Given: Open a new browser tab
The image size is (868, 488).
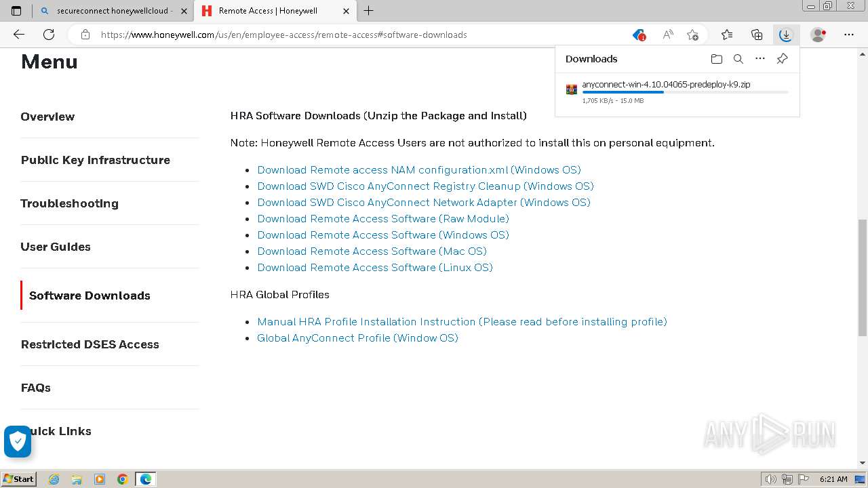Looking at the screenshot, I should click(x=368, y=11).
